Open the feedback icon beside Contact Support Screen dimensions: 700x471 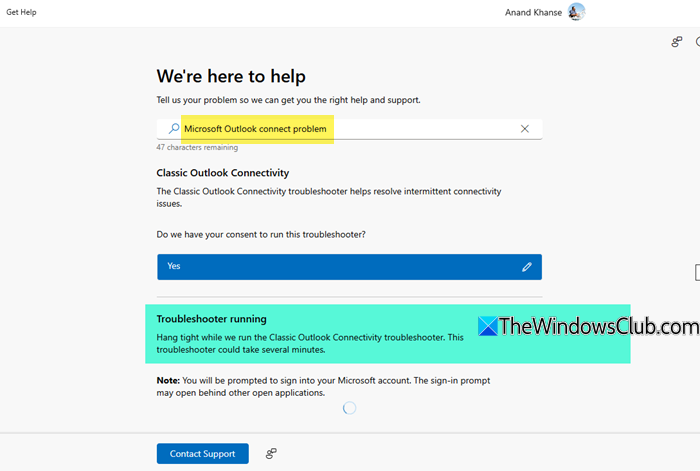271,454
